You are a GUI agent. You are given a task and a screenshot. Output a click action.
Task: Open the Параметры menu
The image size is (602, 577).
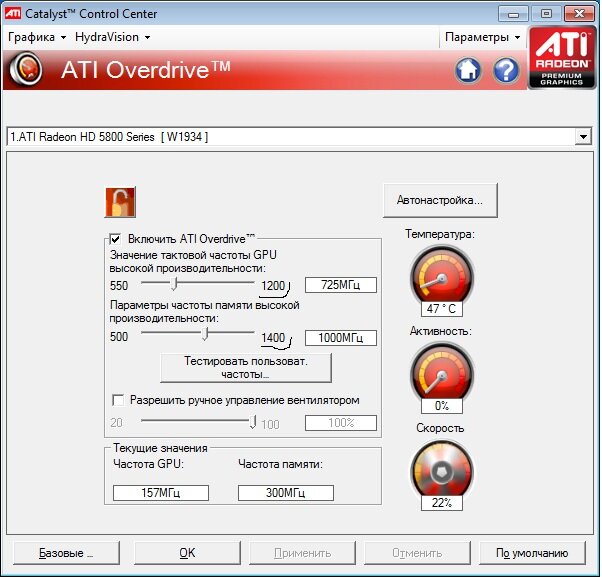point(482,37)
